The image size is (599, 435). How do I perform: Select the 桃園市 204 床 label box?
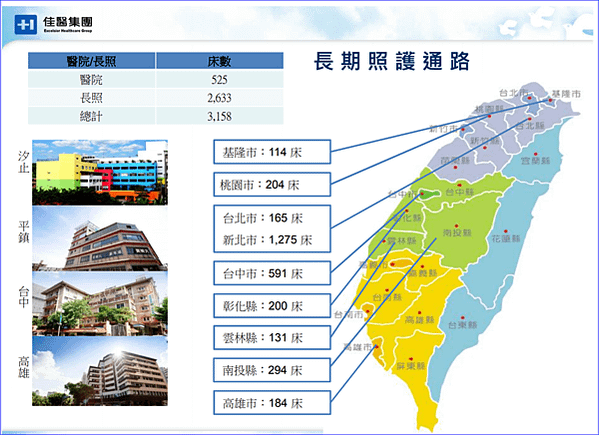(x=272, y=184)
